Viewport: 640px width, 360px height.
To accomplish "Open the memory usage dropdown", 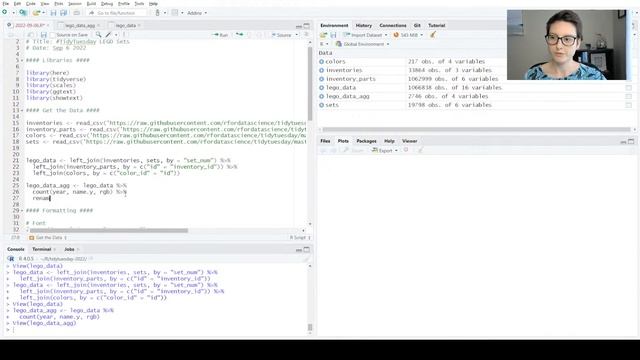I will 408,35.
